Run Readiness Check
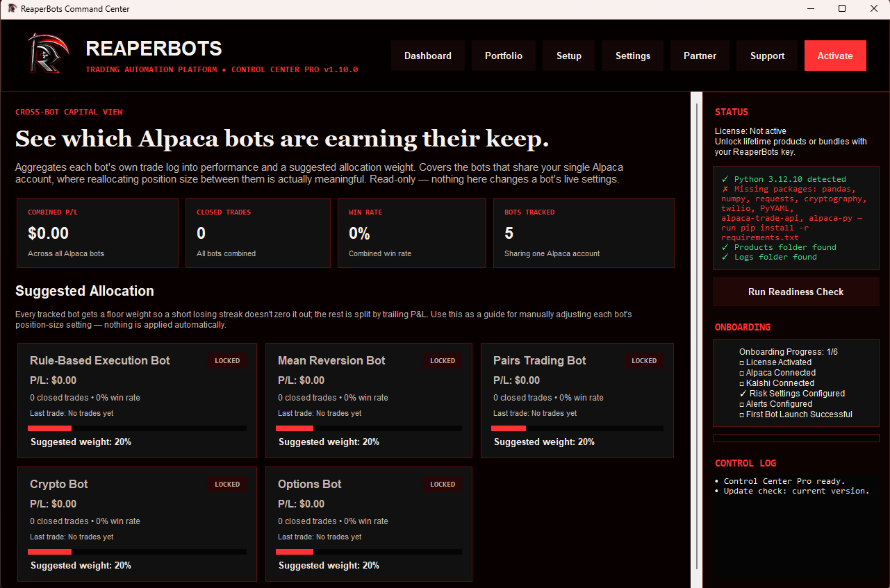Image resolution: width=890 pixels, height=588 pixels. tap(796, 292)
